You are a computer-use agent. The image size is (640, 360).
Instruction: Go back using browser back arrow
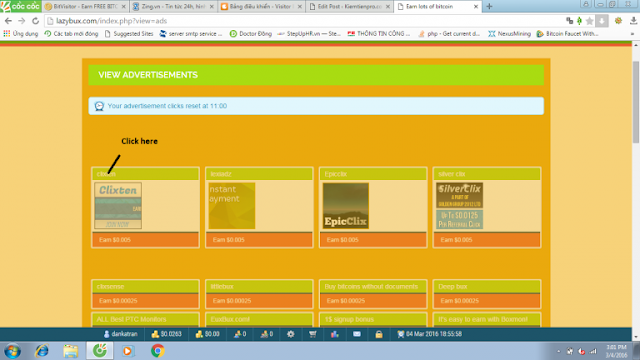pyautogui.click(x=8, y=21)
